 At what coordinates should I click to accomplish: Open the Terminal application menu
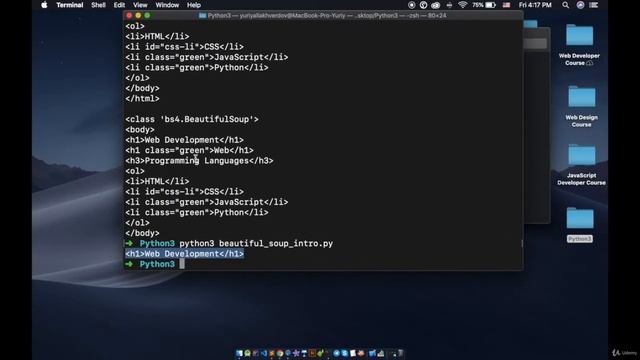[x=70, y=5]
